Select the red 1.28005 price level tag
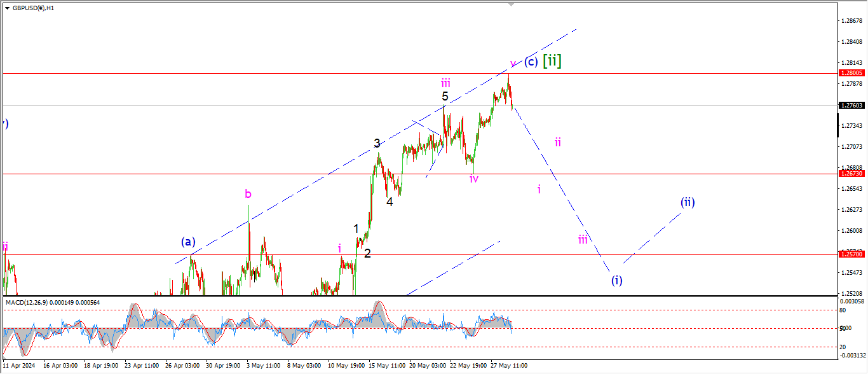The height and width of the screenshot is (374, 868). [x=851, y=74]
